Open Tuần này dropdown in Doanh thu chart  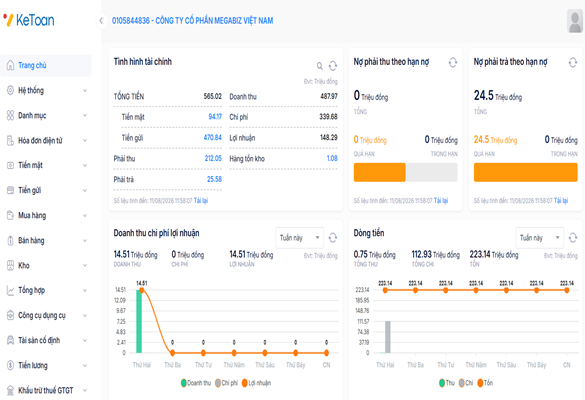click(x=300, y=238)
